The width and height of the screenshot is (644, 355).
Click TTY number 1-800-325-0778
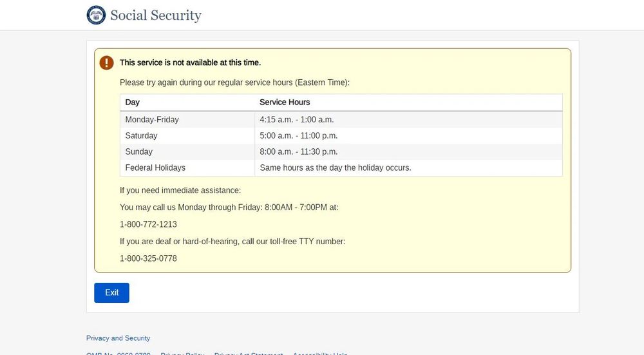[x=148, y=258]
